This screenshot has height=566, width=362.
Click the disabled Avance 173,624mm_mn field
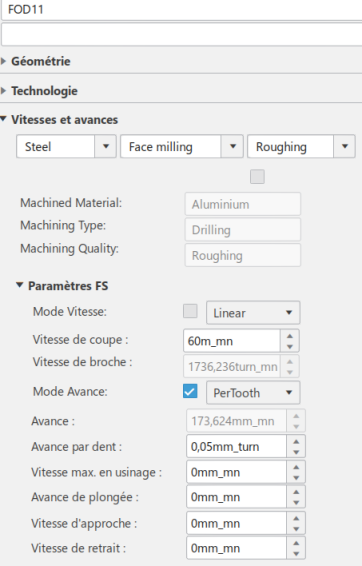pos(236,421)
